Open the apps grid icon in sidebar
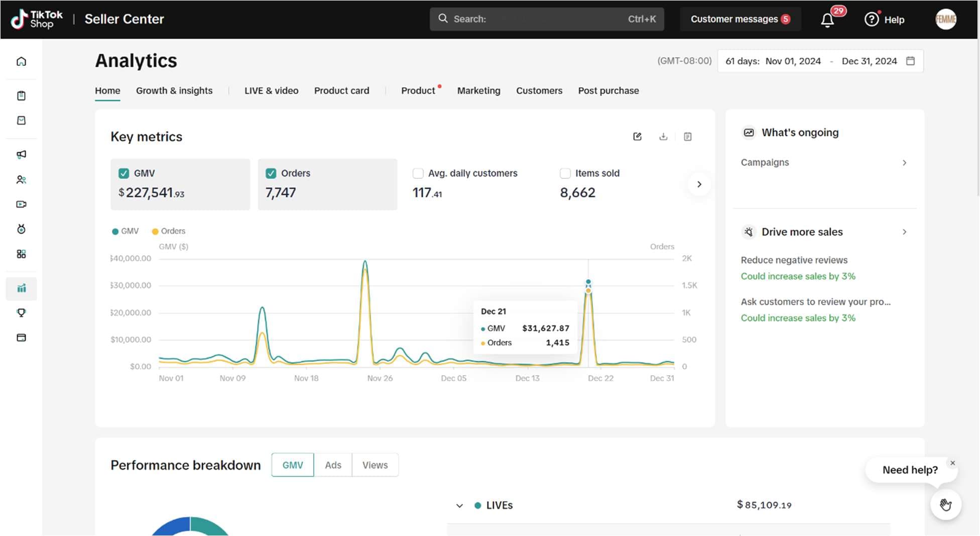Image resolution: width=980 pixels, height=536 pixels. [21, 254]
